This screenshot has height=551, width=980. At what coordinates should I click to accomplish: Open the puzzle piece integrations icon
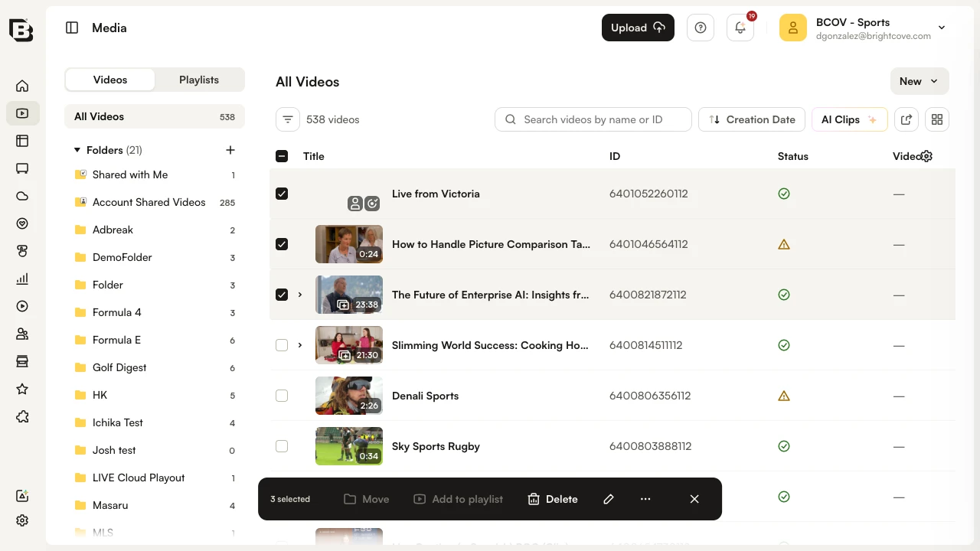pos(22,416)
